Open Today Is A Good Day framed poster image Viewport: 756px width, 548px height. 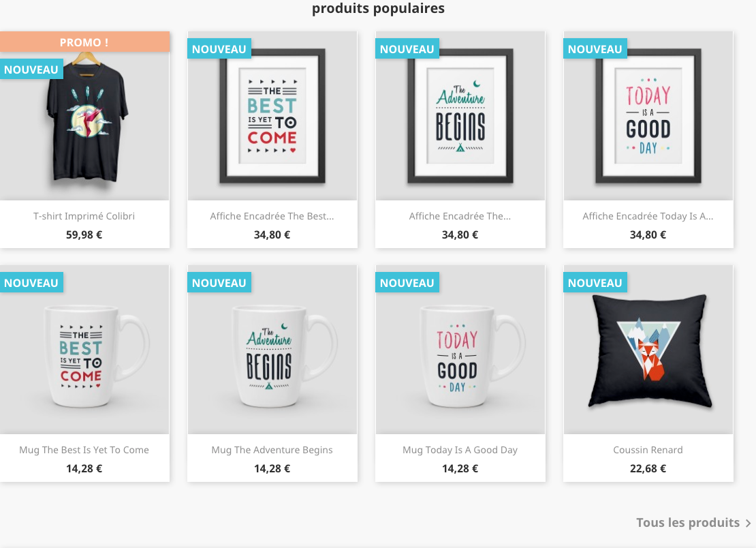click(x=648, y=116)
